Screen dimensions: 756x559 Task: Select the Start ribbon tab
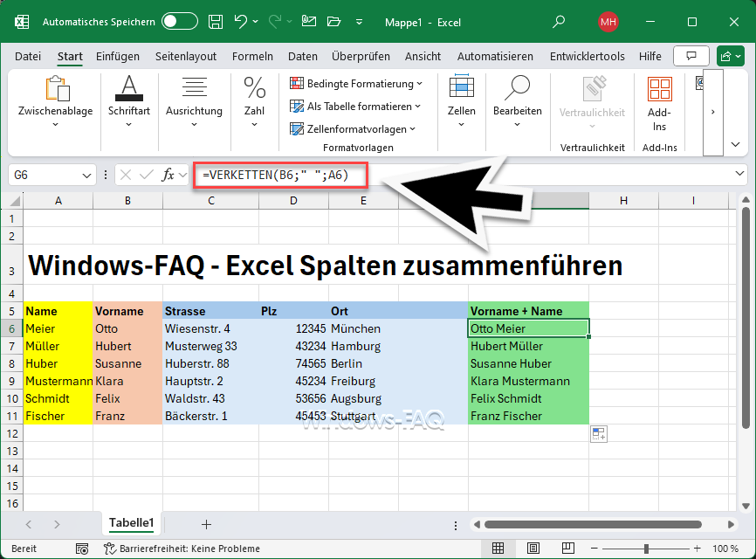tap(70, 57)
